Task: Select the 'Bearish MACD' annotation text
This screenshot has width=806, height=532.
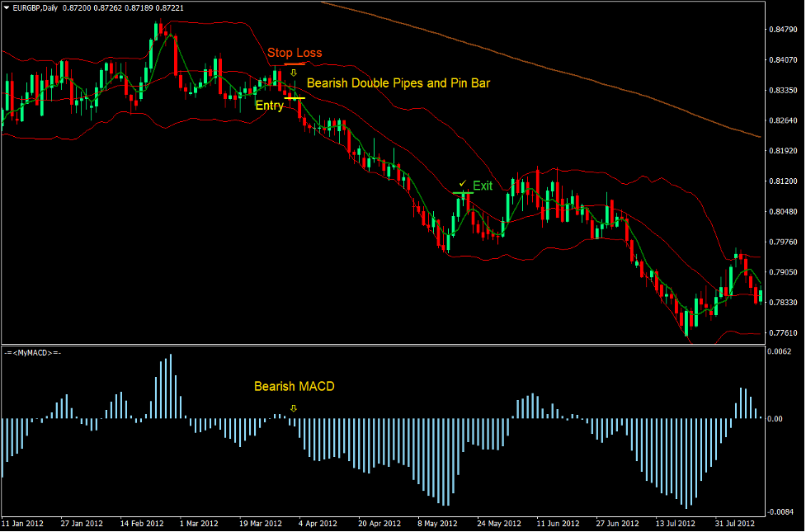Action: point(294,387)
